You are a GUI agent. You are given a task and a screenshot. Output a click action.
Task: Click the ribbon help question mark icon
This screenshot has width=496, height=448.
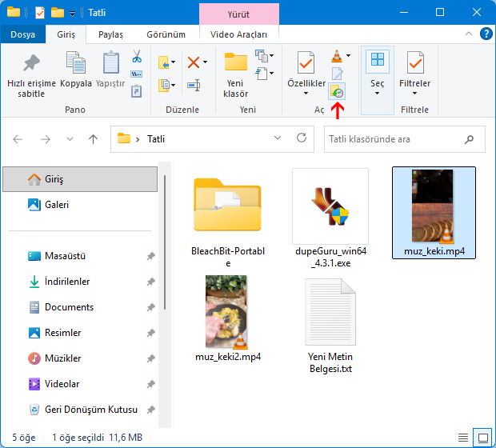[485, 34]
